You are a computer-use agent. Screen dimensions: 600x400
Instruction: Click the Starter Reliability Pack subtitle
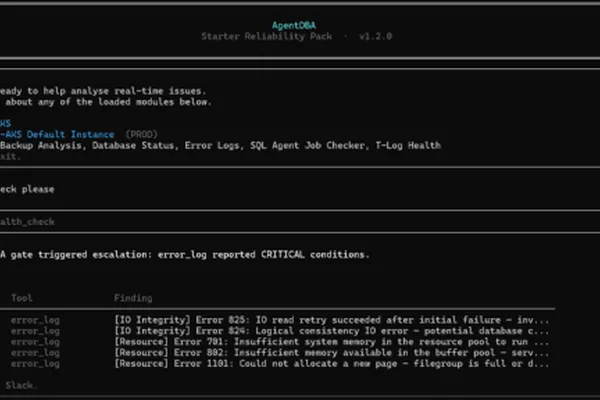pos(266,36)
